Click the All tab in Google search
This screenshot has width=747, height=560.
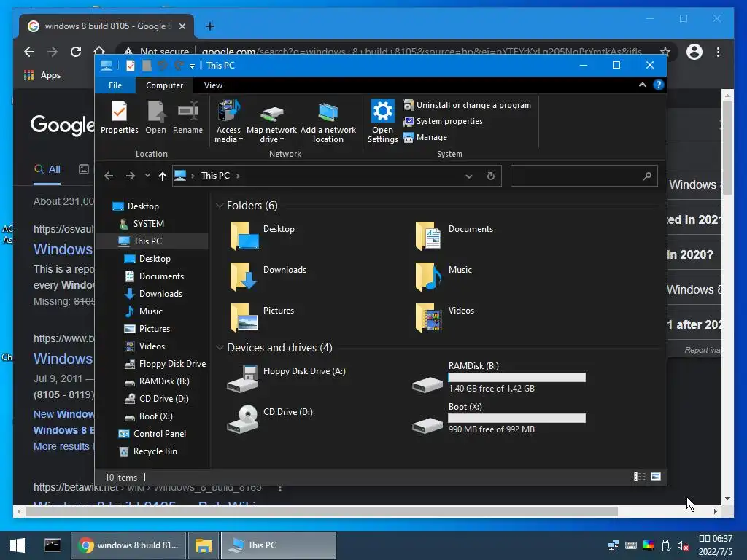pyautogui.click(x=47, y=169)
